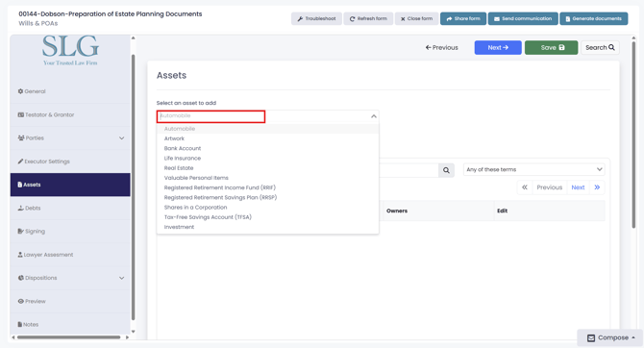Screen dimensions: 644x348
Task: Click the sidebar horizontal scrollbar
Action: (68, 337)
